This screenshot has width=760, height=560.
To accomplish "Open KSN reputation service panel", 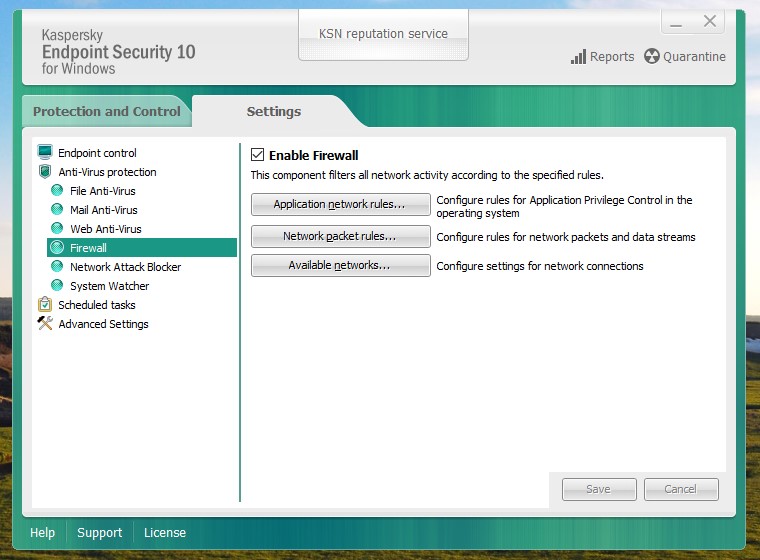I will 383,35.
